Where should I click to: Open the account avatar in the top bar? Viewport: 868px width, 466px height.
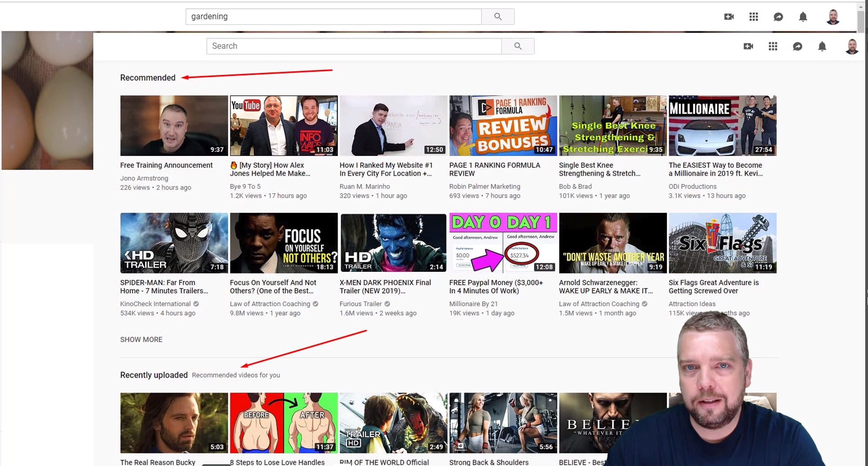tap(833, 17)
